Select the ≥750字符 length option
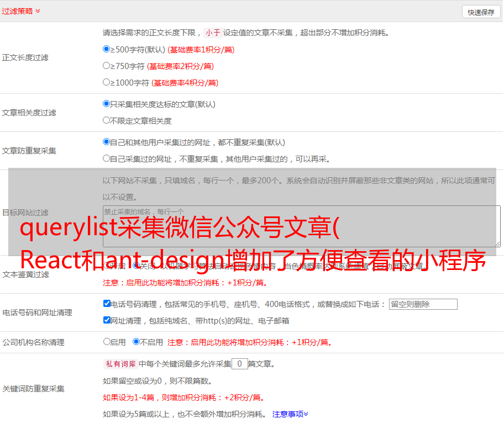Screen dimensions: 504x424 [107, 66]
